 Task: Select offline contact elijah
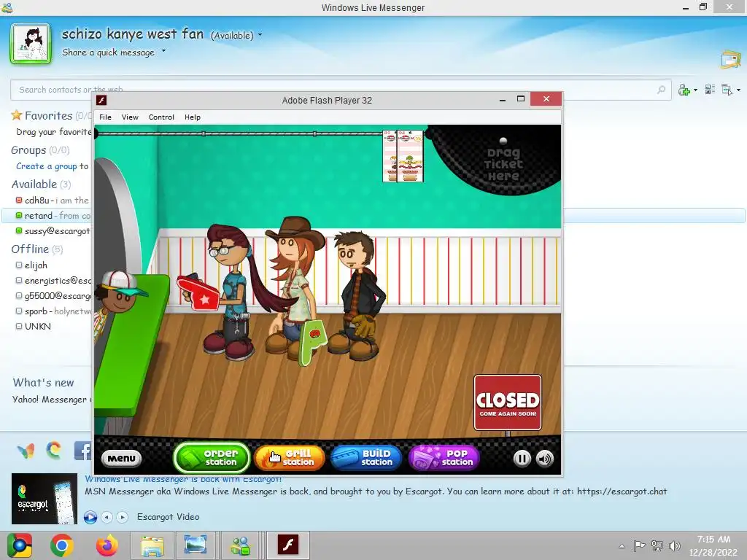[36, 265]
